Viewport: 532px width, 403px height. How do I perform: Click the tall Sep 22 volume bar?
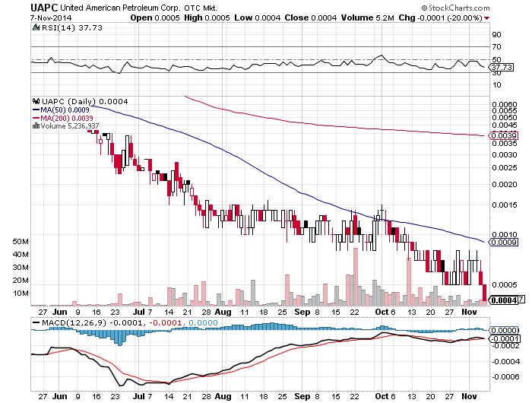(356, 277)
